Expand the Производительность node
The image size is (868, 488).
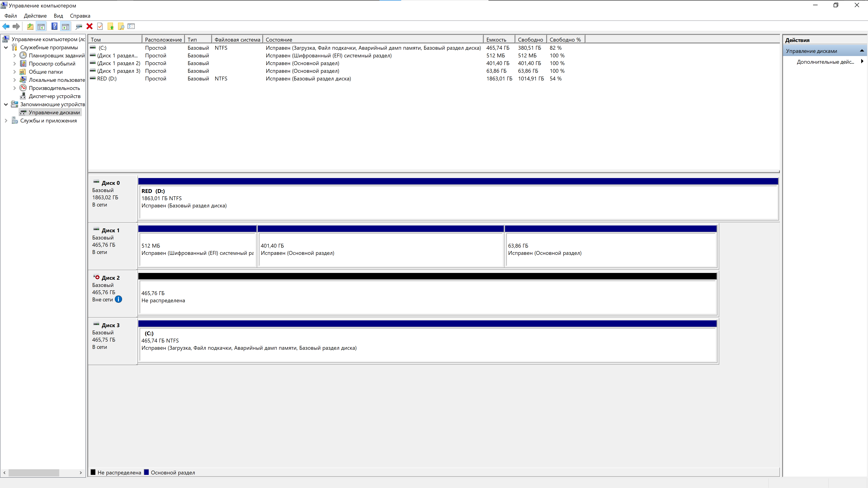coord(14,88)
